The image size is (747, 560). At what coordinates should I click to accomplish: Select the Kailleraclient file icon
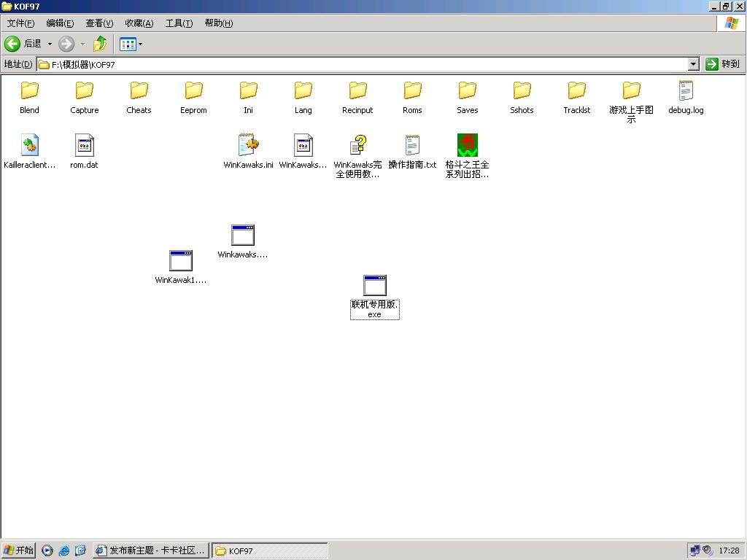click(x=29, y=145)
